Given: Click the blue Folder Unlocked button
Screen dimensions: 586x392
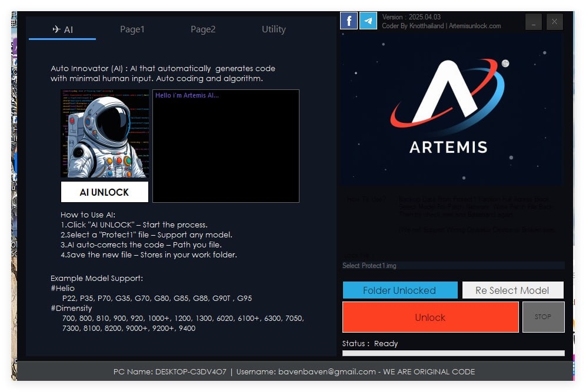Looking at the screenshot, I should point(399,290).
